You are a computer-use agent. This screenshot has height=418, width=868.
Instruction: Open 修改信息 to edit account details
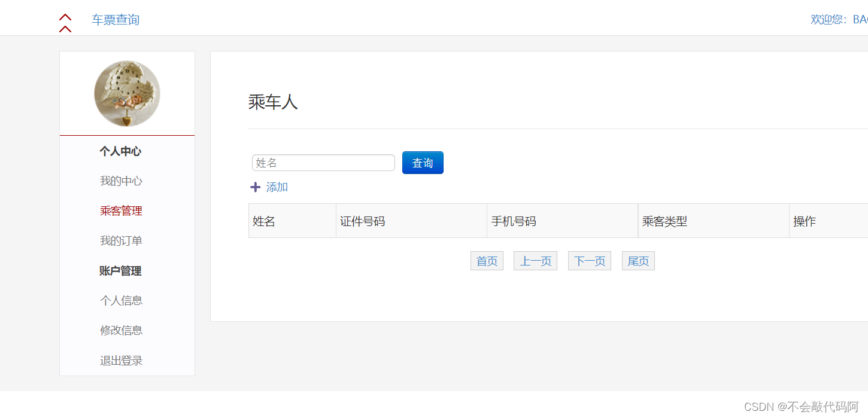click(122, 330)
